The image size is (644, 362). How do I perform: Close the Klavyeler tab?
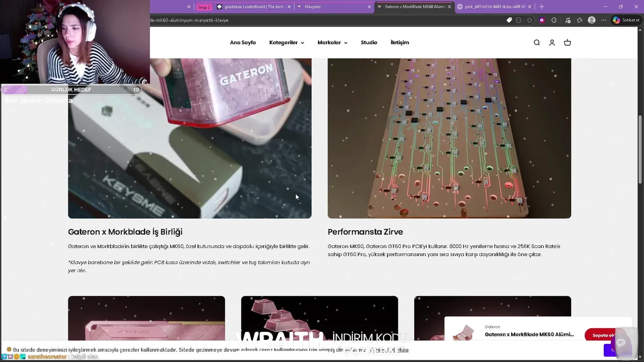369,7
